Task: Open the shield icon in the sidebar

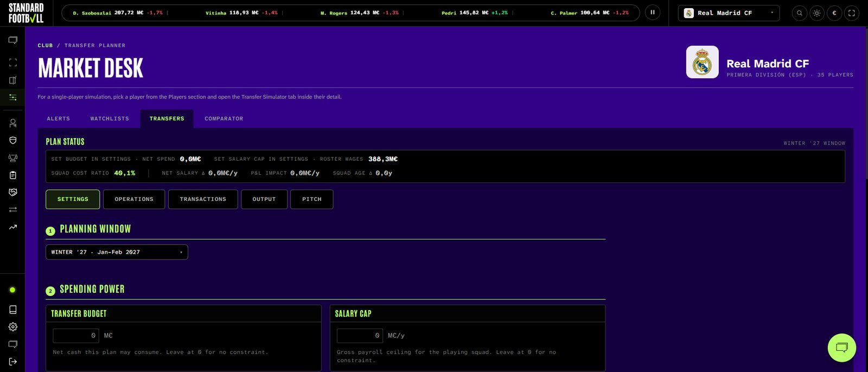Action: pos(13,141)
